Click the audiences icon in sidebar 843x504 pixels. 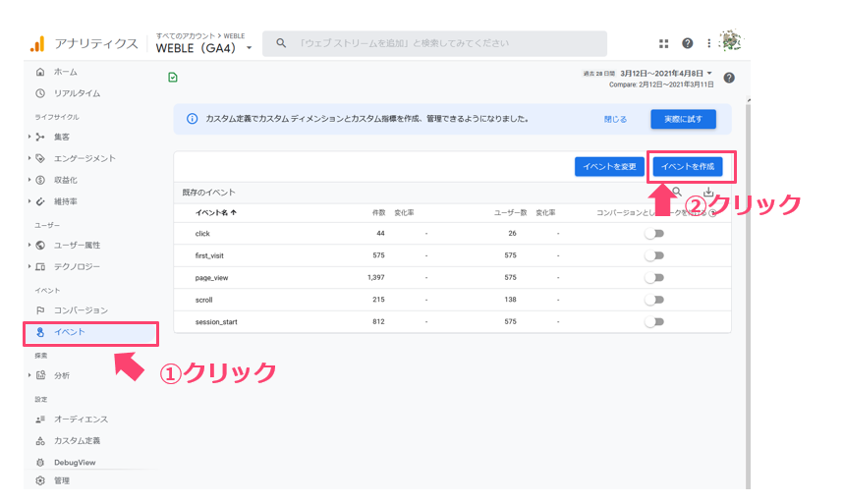(x=40, y=420)
